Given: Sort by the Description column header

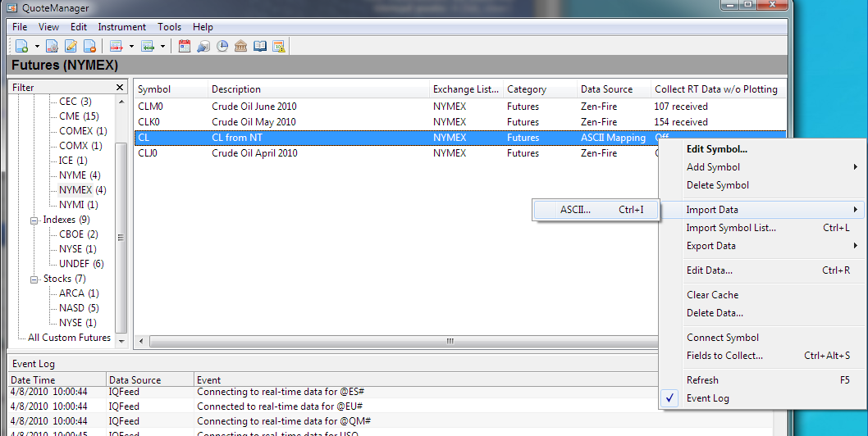Looking at the screenshot, I should [x=319, y=89].
